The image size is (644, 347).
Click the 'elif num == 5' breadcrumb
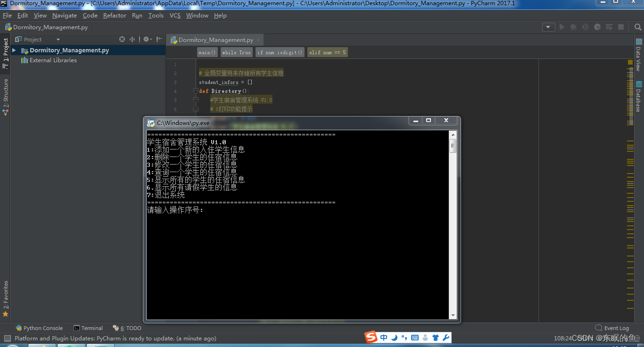[328, 52]
